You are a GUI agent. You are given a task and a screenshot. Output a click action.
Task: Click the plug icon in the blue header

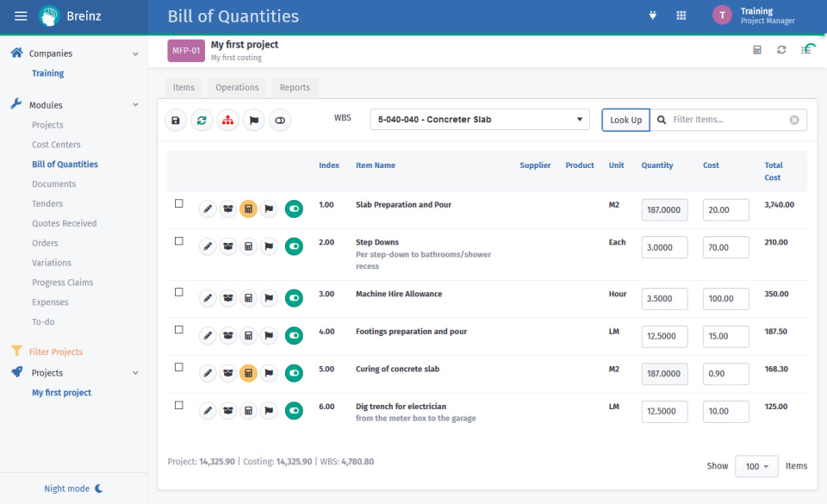pos(653,16)
